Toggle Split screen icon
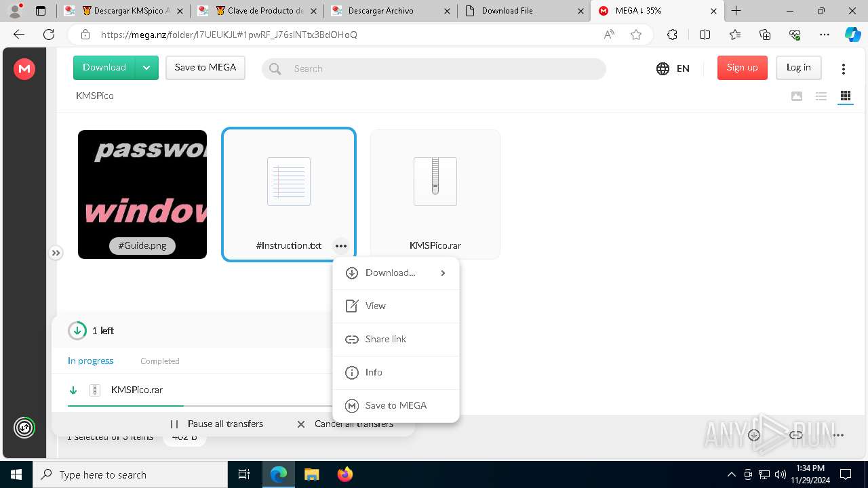Screen dimensions: 868x488 705,35
